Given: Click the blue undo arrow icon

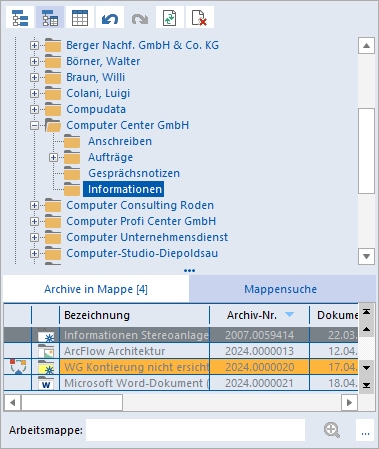Looking at the screenshot, I should 110,18.
